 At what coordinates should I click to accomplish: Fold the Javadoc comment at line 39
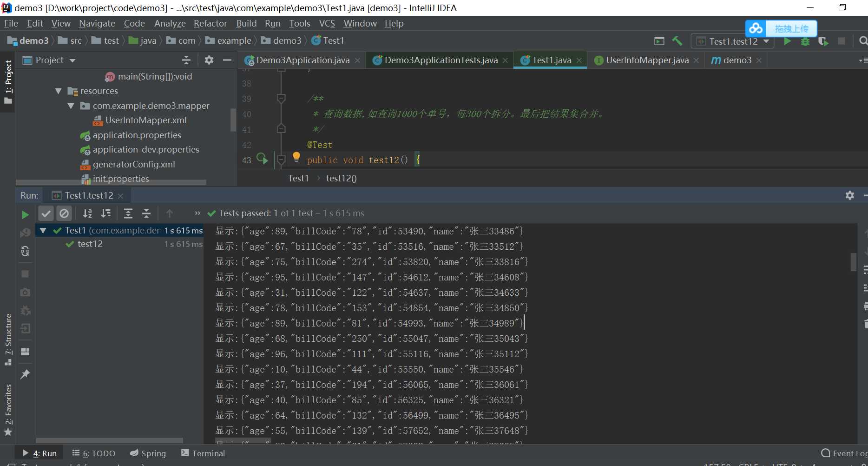click(x=281, y=99)
